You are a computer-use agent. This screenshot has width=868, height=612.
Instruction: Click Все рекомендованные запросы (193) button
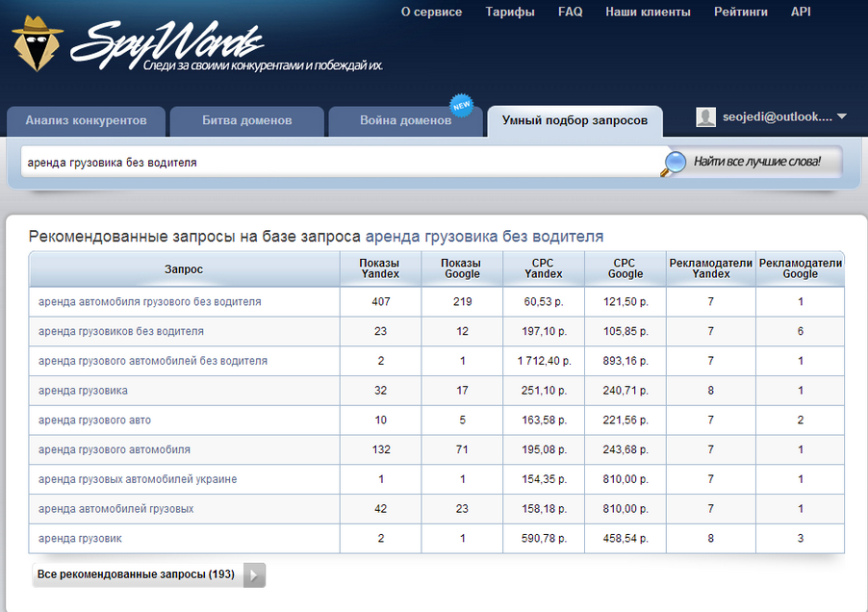point(149,574)
